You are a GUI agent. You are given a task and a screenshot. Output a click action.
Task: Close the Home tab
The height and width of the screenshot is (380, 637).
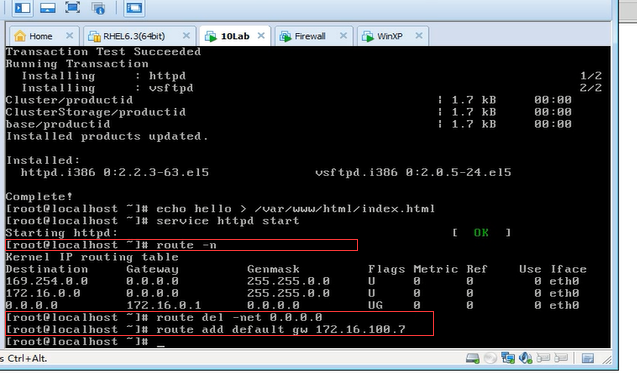pyautogui.click(x=69, y=36)
